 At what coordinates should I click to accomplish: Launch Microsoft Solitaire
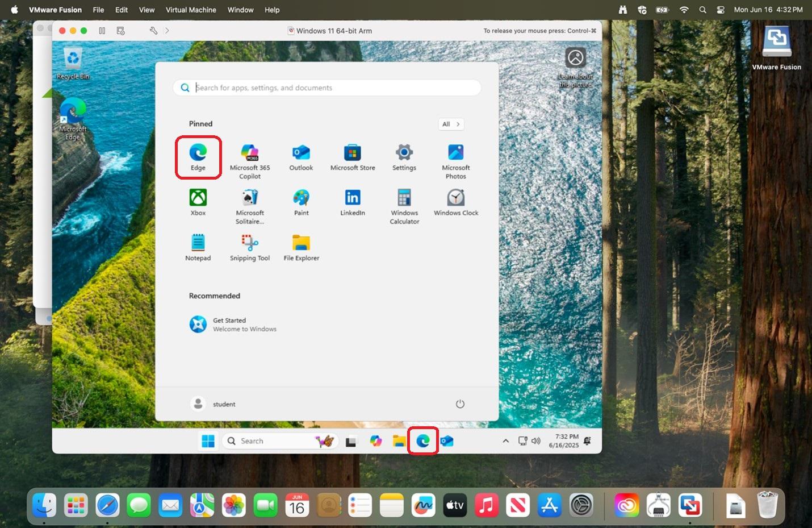pyautogui.click(x=250, y=206)
